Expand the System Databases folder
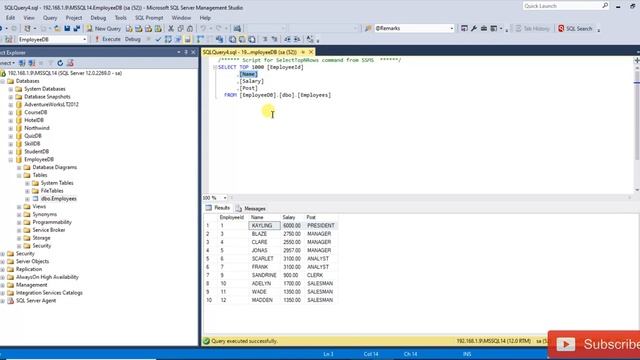The height and width of the screenshot is (360, 640). pyautogui.click(x=11, y=89)
